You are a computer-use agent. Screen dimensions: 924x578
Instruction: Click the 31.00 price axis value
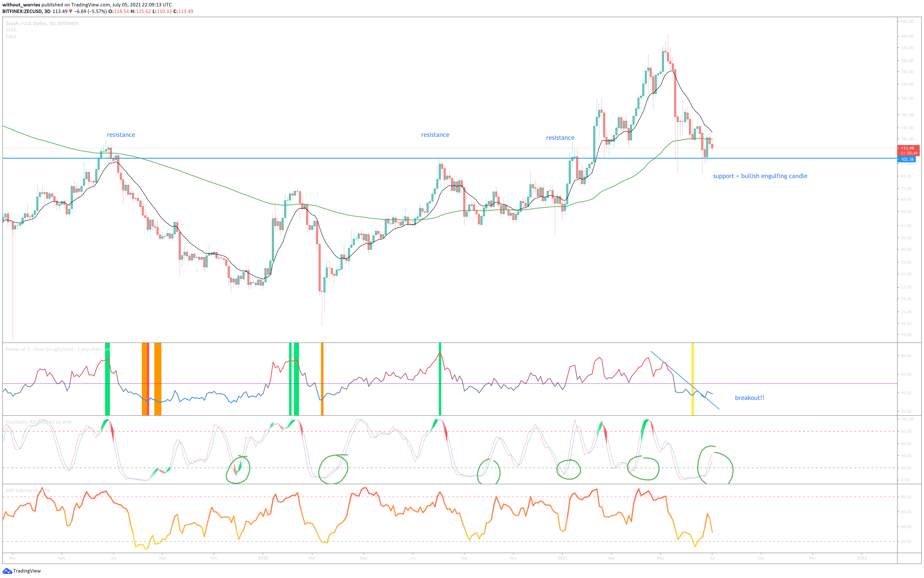point(906,274)
